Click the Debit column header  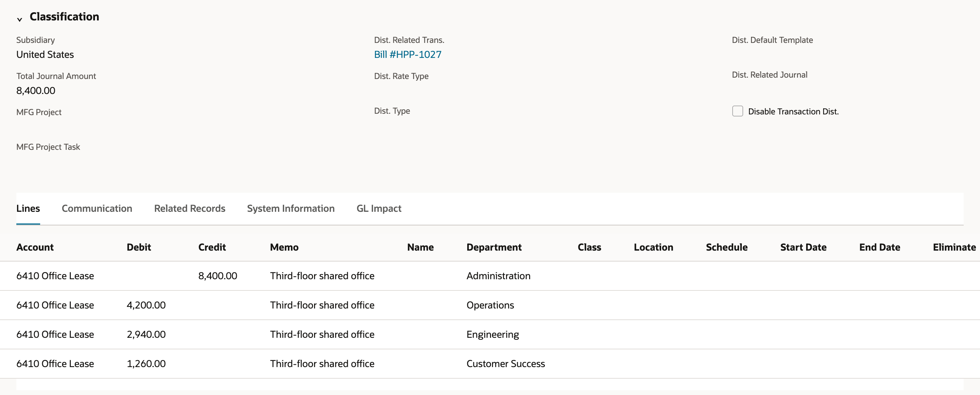139,247
